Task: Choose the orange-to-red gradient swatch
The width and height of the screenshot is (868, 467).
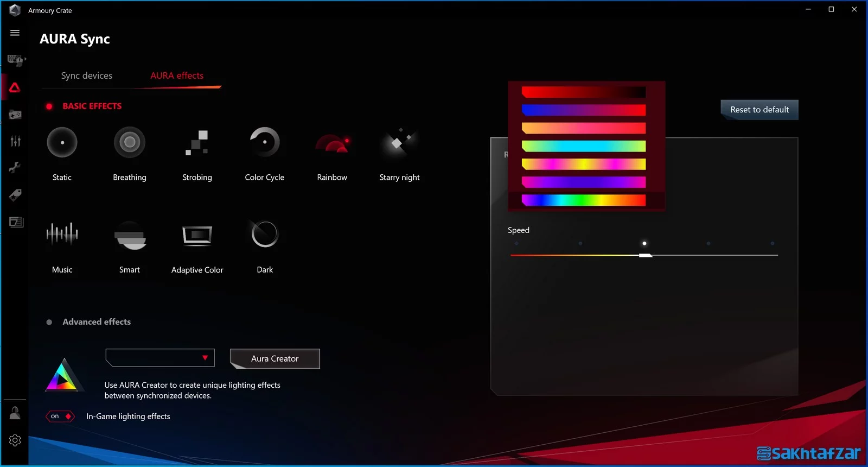Action: (584, 128)
